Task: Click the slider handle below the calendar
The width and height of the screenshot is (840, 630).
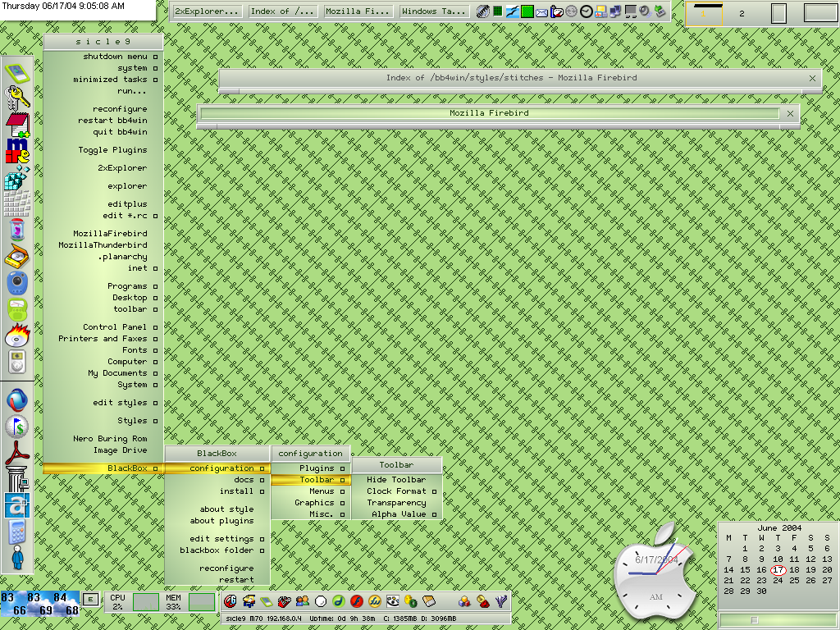Action: (x=755, y=620)
